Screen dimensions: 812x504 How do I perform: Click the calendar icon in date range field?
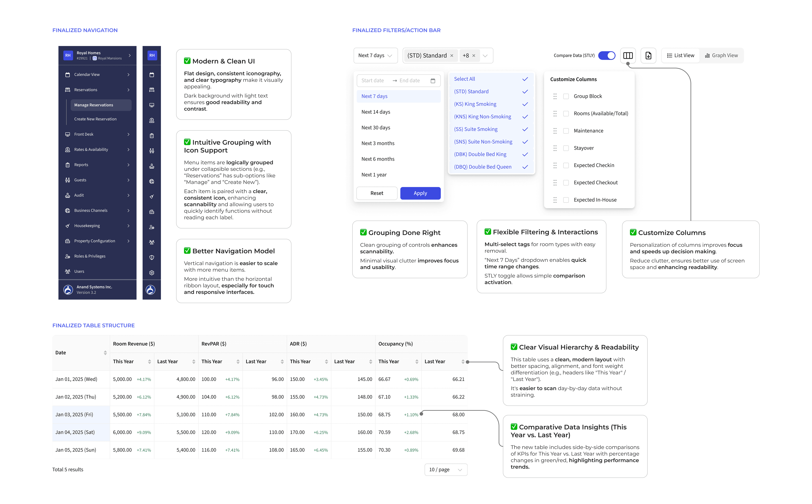(x=433, y=81)
